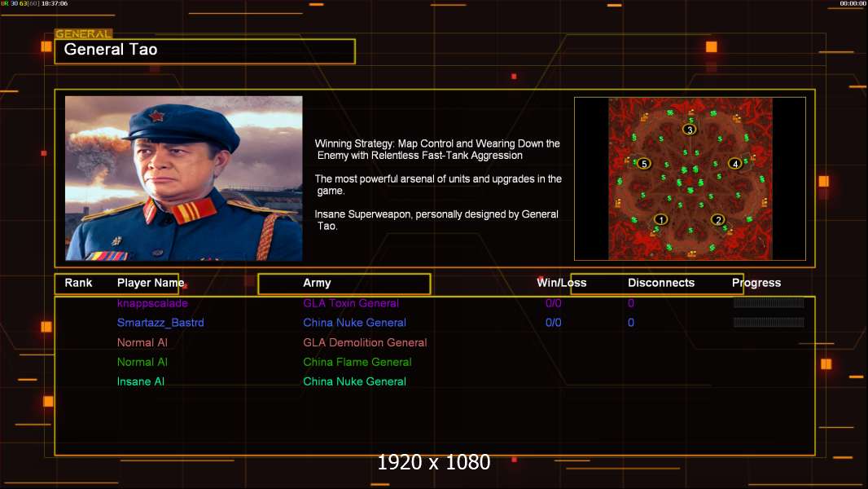Screen dimensions: 868x489
Task: Click the General Tao portrait image
Action: point(184,178)
